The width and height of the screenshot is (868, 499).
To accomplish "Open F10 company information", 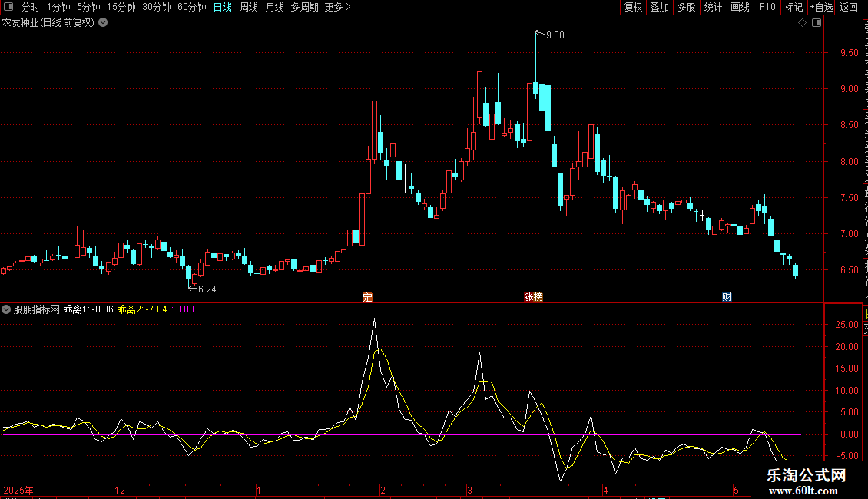I will [767, 7].
